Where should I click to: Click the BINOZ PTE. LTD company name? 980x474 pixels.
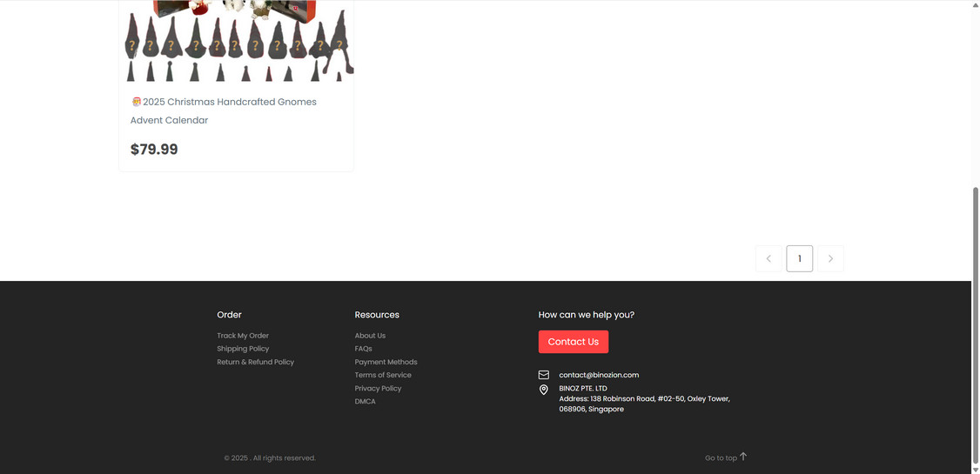[x=582, y=389]
